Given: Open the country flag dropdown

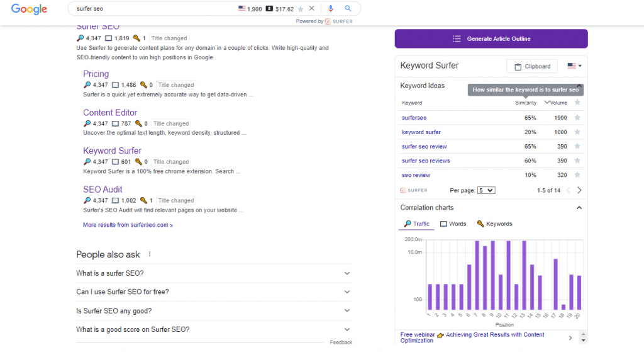Looking at the screenshot, I should click(x=575, y=65).
